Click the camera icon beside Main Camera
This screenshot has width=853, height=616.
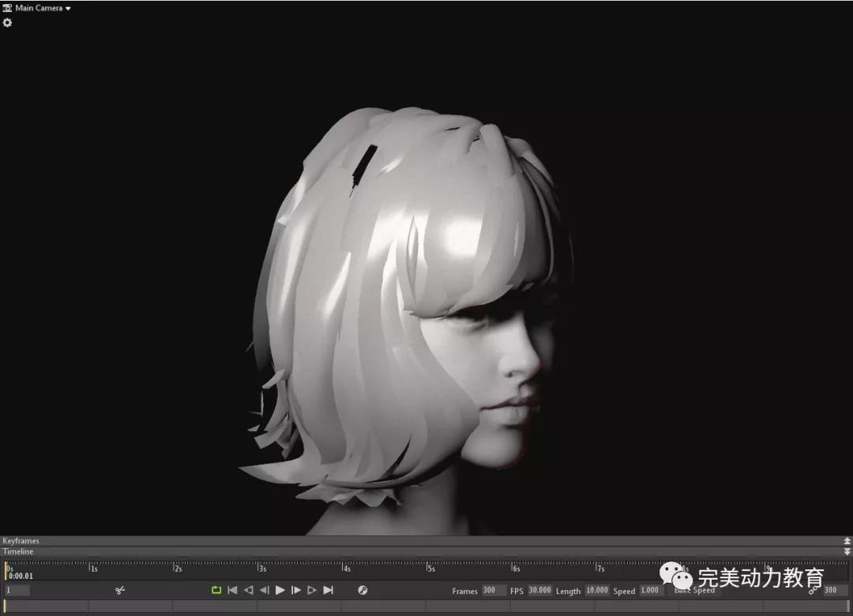tap(7, 8)
